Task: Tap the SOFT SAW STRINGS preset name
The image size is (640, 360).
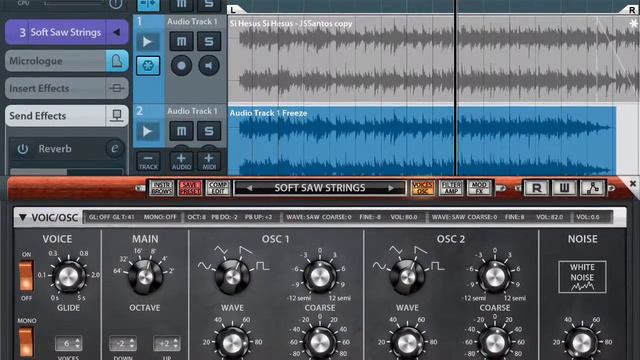Action: point(320,188)
